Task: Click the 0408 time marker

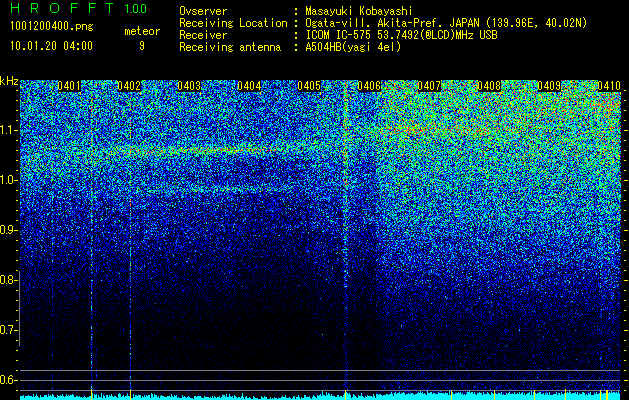Action: (489, 86)
